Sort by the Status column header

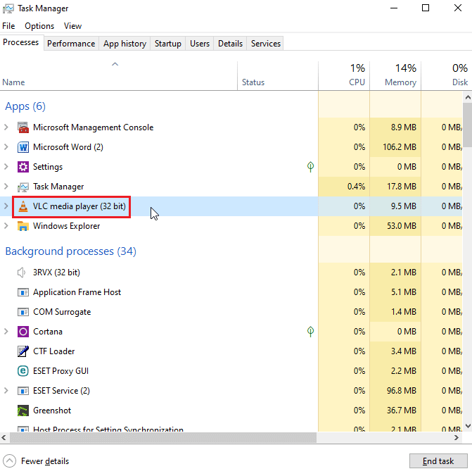[x=278, y=76]
